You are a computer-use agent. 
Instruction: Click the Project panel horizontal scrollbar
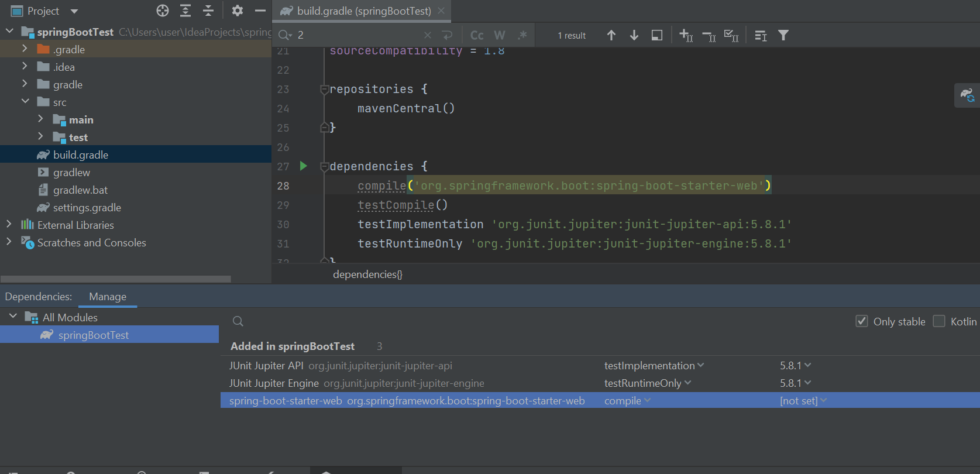pyautogui.click(x=116, y=279)
